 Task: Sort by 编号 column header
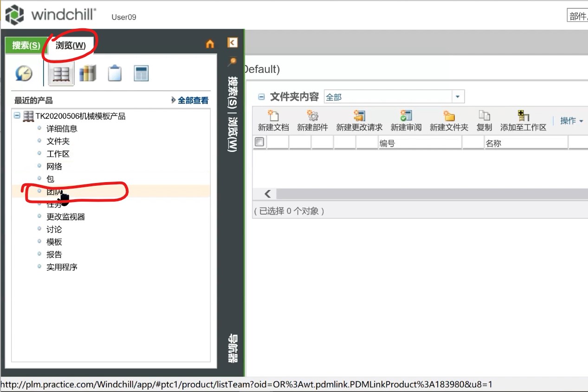point(420,143)
